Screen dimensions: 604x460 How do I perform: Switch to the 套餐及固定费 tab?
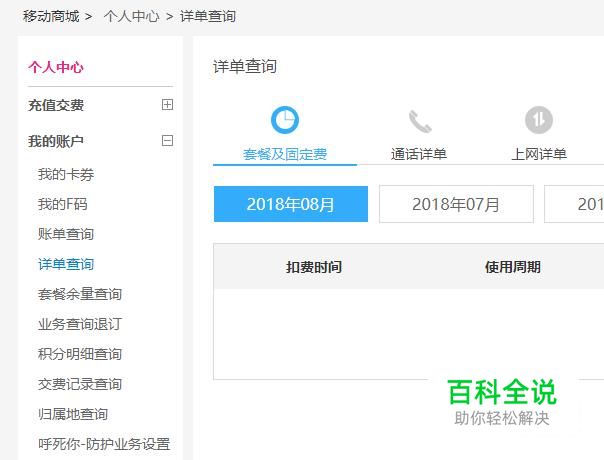[285, 154]
